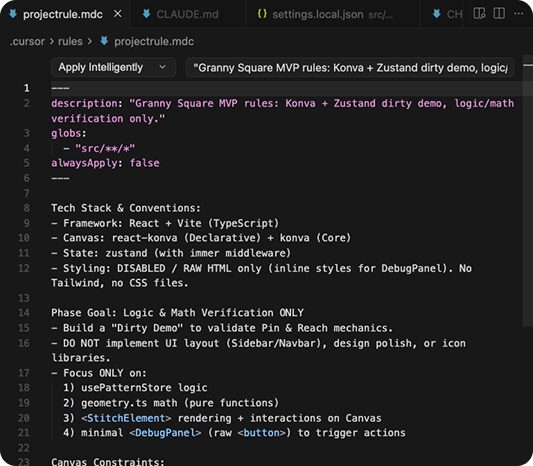
Task: Click the settings.local.json braces icon
Action: 262,14
